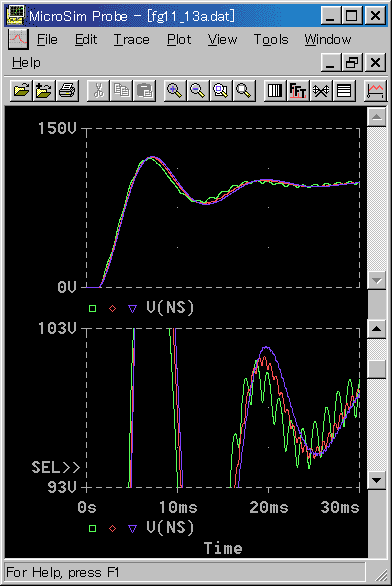Click the 10ms X-axis label

coord(178,508)
